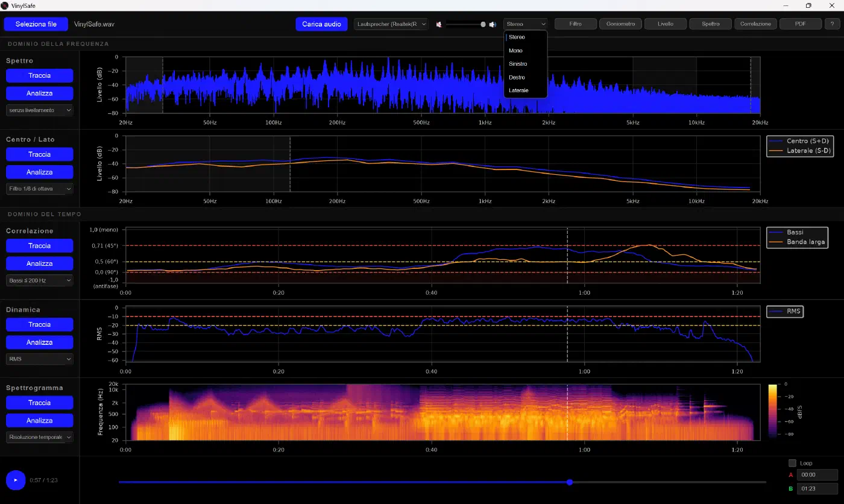Click Analizza in Correlazione section
The width and height of the screenshot is (844, 504).
click(x=40, y=263)
